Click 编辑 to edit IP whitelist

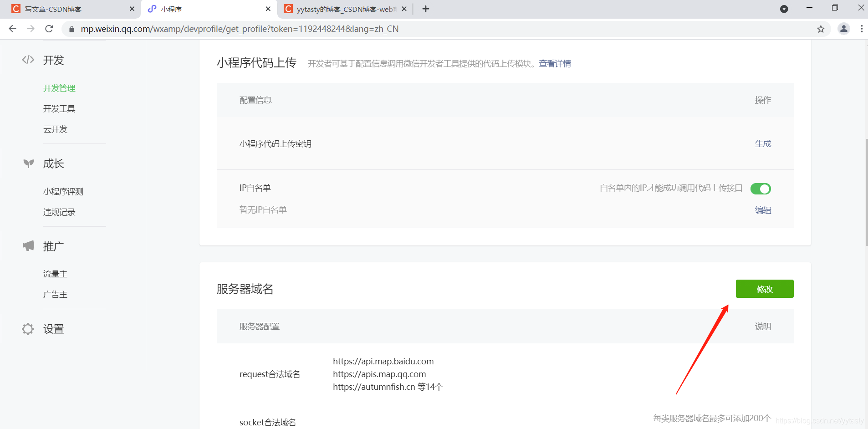click(763, 210)
